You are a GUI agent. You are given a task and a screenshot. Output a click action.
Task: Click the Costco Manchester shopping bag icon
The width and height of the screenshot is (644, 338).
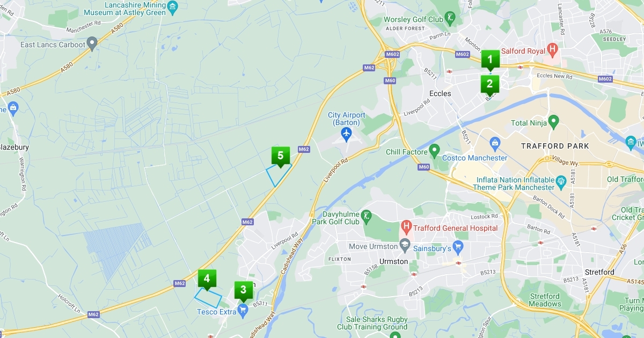click(x=495, y=143)
